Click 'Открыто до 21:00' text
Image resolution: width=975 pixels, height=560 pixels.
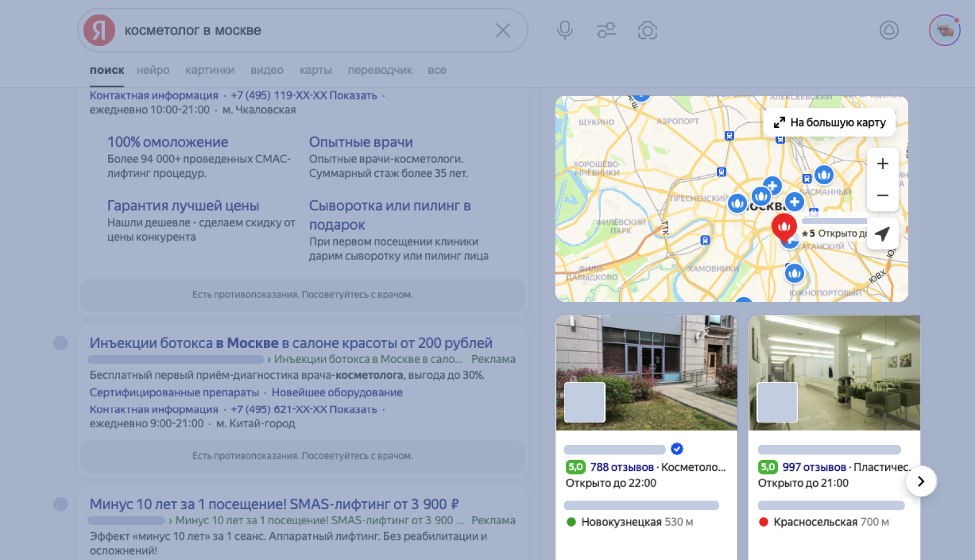(803, 483)
